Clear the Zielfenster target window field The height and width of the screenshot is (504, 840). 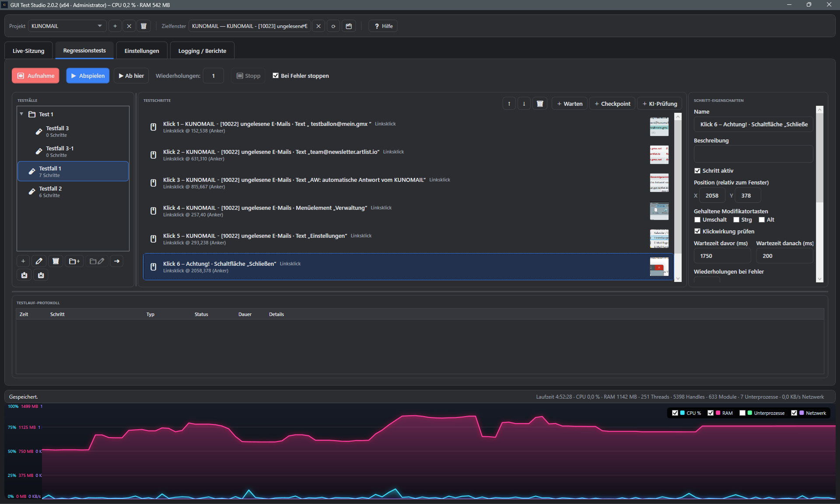(x=318, y=26)
